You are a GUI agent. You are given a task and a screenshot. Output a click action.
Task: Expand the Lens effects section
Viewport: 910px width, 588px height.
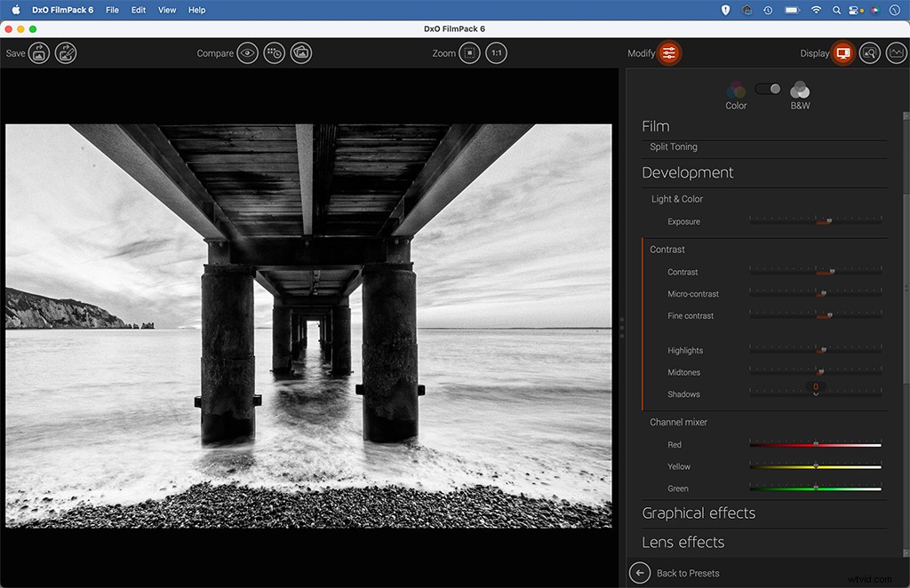coord(683,542)
